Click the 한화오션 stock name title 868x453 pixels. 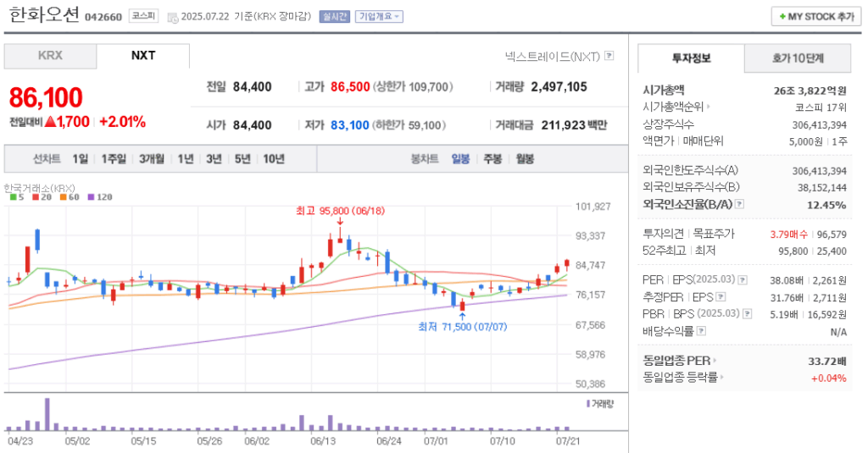[44, 15]
